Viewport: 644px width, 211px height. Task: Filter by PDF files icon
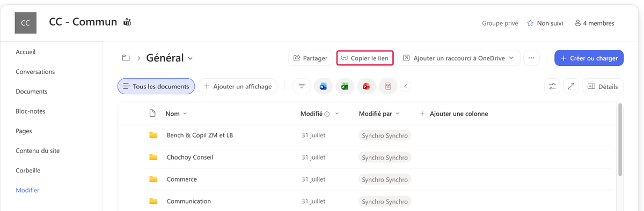coord(388,86)
